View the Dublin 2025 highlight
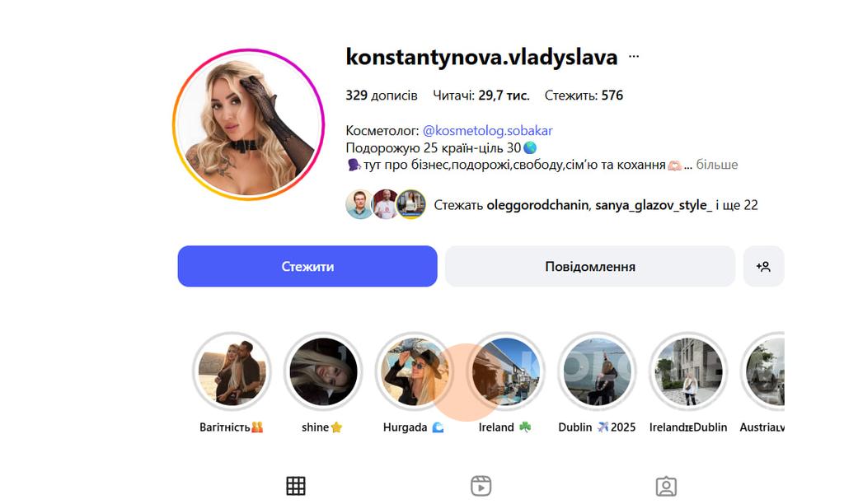This screenshot has width=844, height=504. pyautogui.click(x=597, y=371)
